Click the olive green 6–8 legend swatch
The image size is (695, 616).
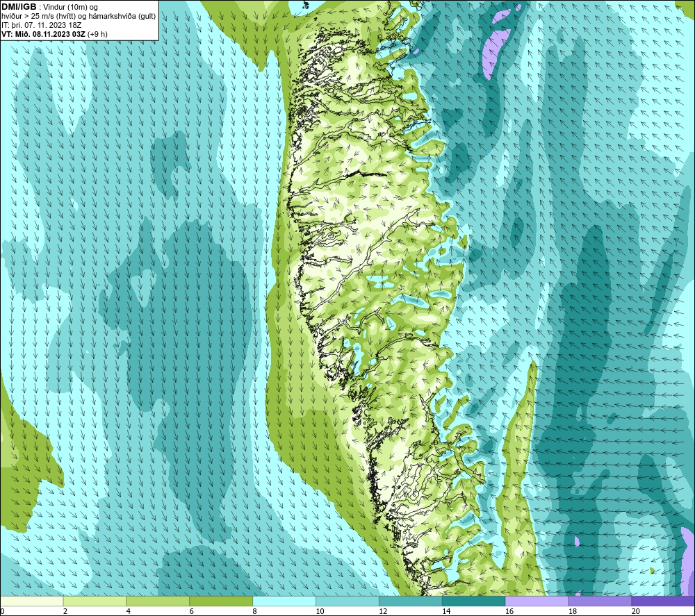(x=221, y=601)
